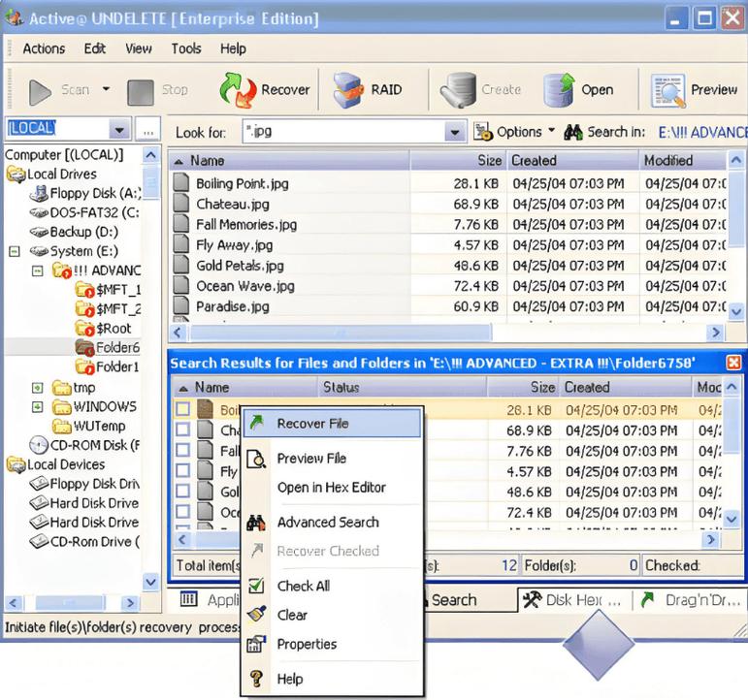Click the Look for text field
The image size is (748, 700).
click(x=344, y=132)
